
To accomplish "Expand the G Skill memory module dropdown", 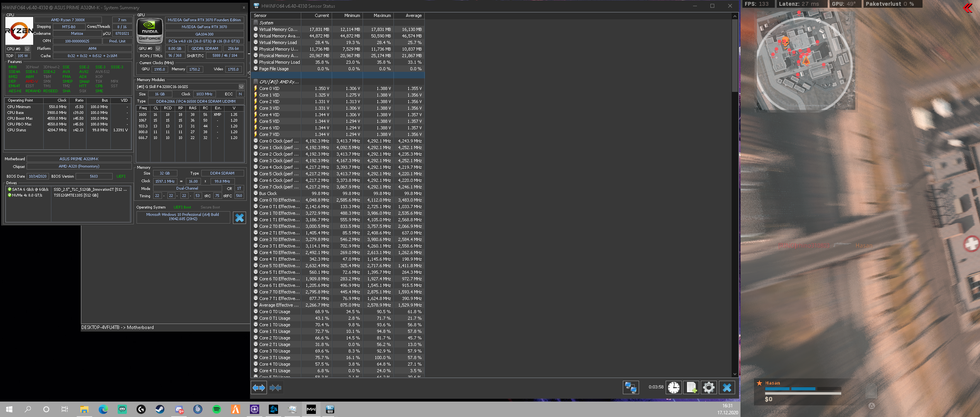I will [x=241, y=87].
